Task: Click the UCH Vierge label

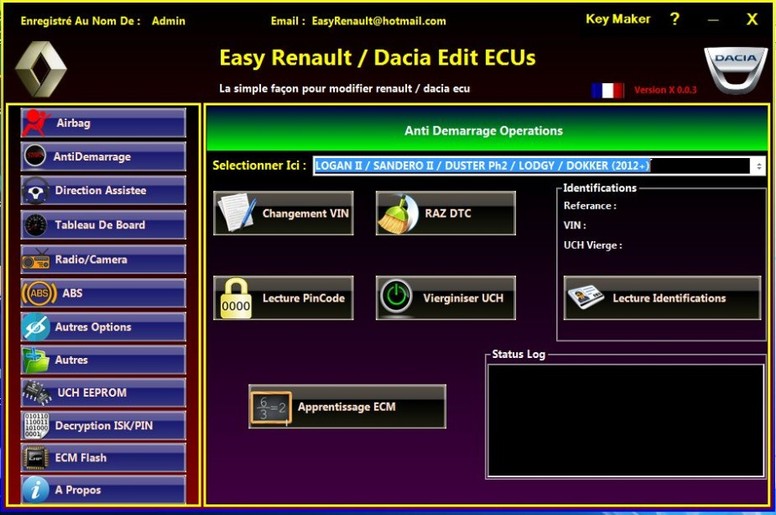Action: tap(593, 245)
